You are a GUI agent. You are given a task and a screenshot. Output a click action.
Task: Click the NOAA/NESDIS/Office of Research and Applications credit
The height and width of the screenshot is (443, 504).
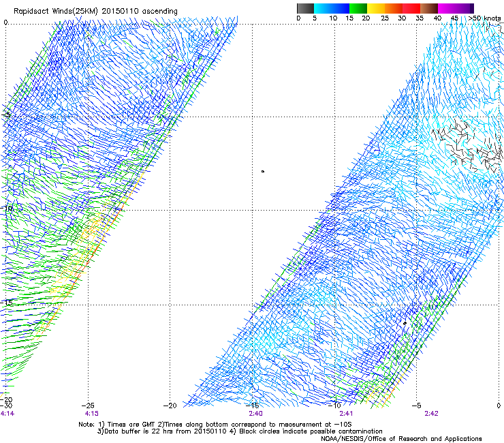pyautogui.click(x=401, y=439)
